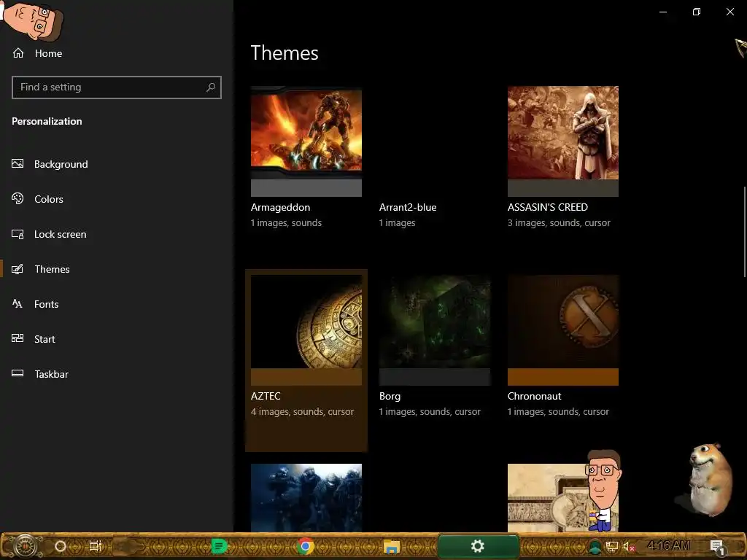Restore down the Settings window
Image resolution: width=747 pixels, height=560 pixels.
tap(697, 12)
